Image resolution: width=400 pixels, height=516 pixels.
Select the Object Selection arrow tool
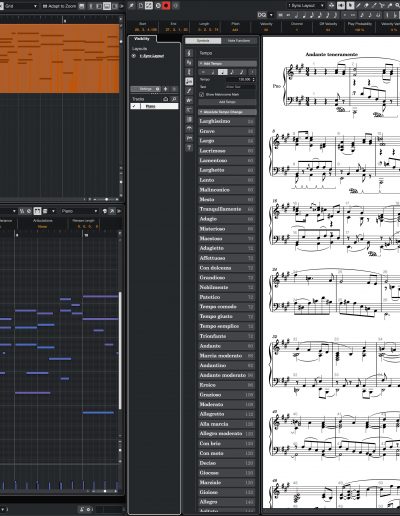point(350,5)
